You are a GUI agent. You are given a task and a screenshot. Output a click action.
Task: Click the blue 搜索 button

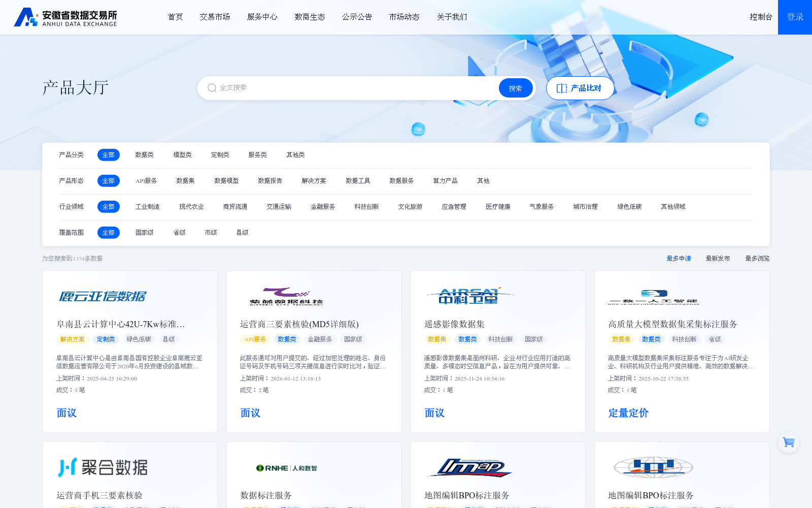tap(516, 88)
